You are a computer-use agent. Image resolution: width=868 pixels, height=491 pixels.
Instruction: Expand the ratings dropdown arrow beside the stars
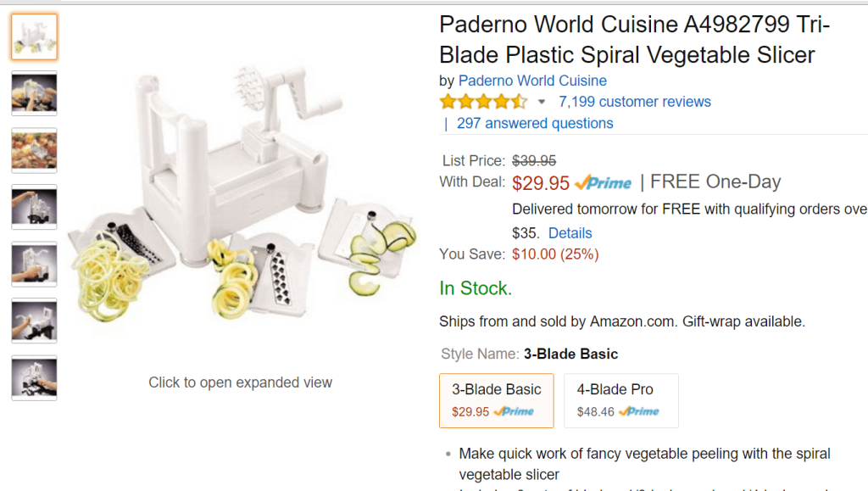pyautogui.click(x=542, y=103)
